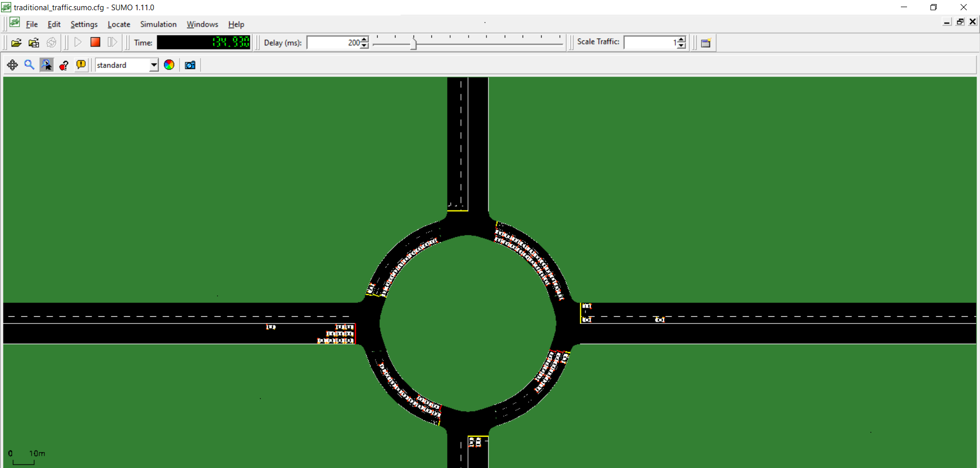The image size is (980, 468).
Task: Open the Help menu
Action: coord(236,24)
